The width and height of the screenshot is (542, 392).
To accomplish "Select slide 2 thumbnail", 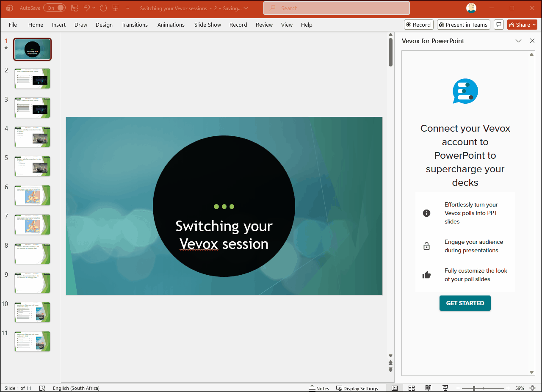I will (x=32, y=78).
